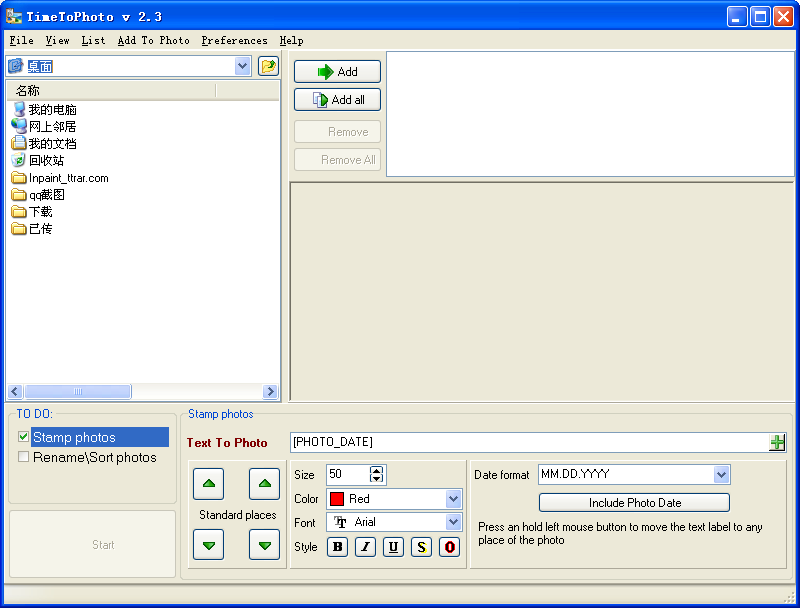800x608 pixels.
Task: Click 我的电脑 computer icon in list
Action: point(19,109)
